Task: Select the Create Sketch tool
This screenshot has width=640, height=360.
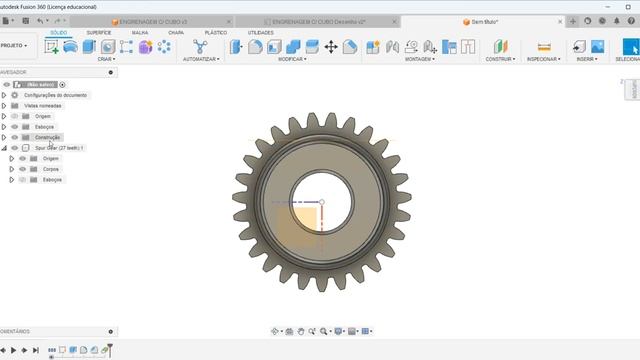Action: pyautogui.click(x=51, y=47)
